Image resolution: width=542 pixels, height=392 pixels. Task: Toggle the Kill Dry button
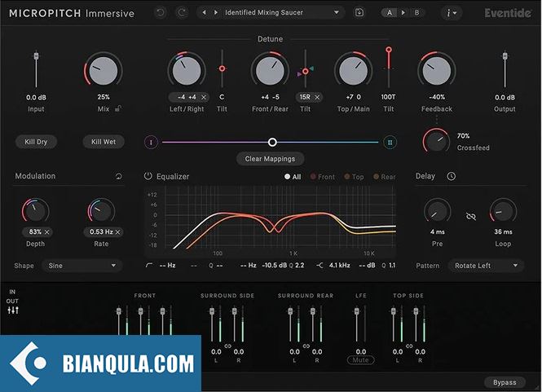tap(36, 142)
